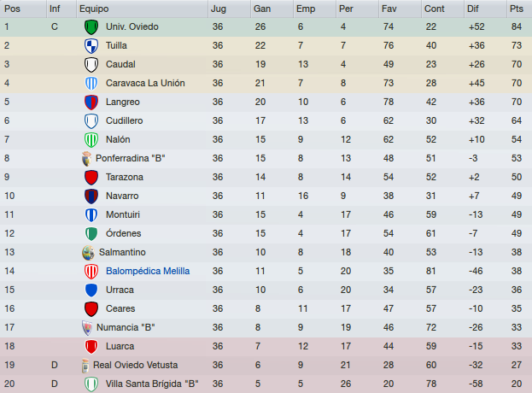
Task: Open the Caravaca La Unión team name
Action: 145,83
